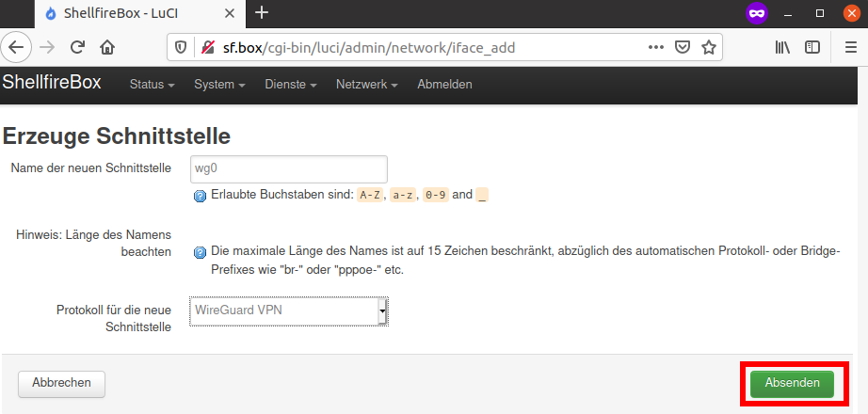Open the Dienste menu
Viewport: 868px width, 414px height.
[289, 85]
